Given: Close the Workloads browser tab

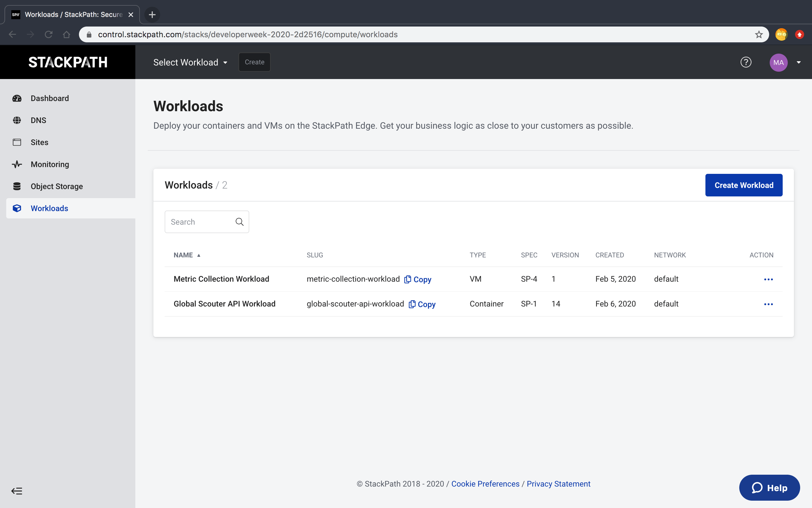Looking at the screenshot, I should coord(131,15).
